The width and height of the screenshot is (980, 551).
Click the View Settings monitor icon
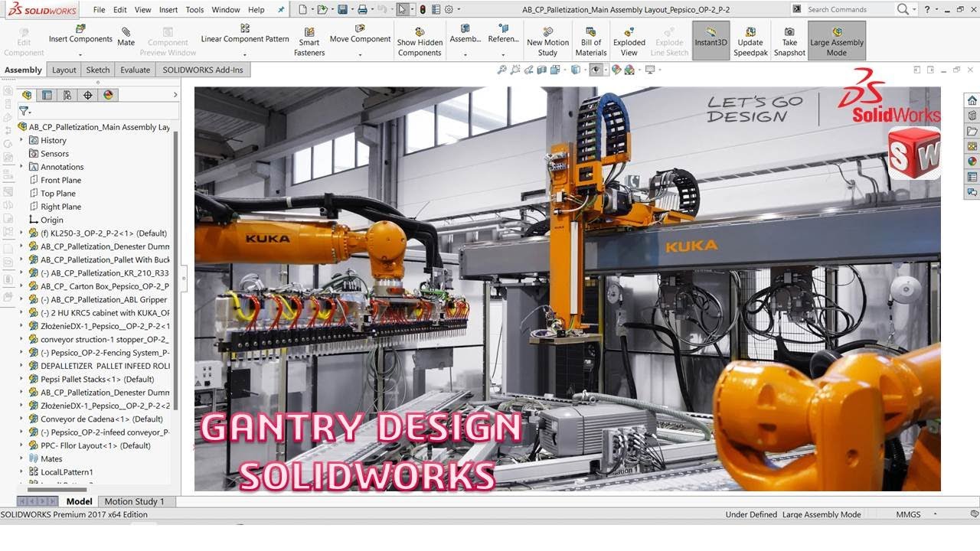[x=650, y=70]
